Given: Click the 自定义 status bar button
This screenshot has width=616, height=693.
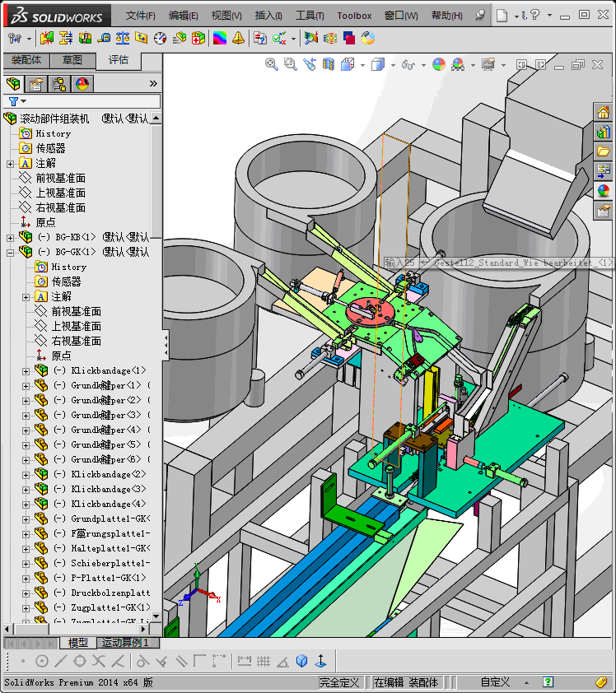Looking at the screenshot, I should (x=496, y=682).
